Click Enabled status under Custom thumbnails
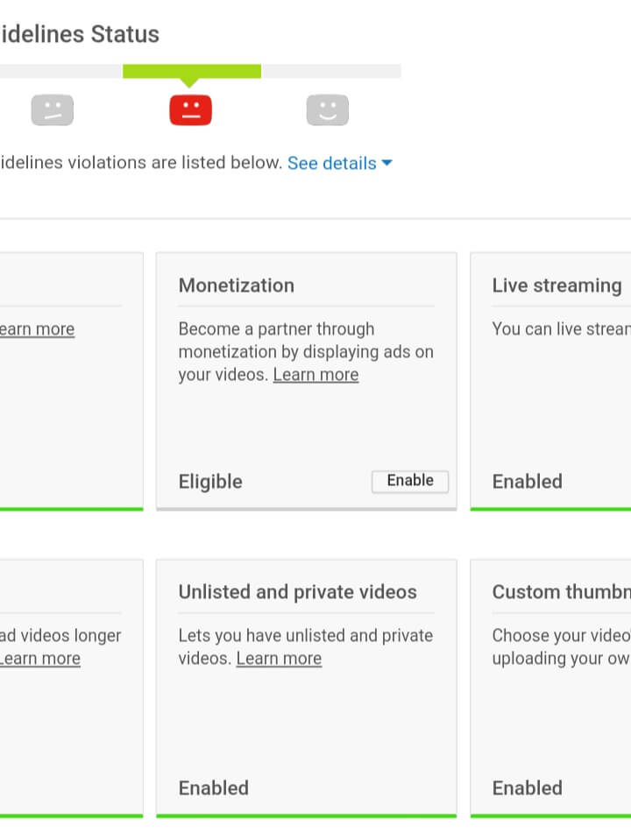The height and width of the screenshot is (840, 631). [528, 788]
